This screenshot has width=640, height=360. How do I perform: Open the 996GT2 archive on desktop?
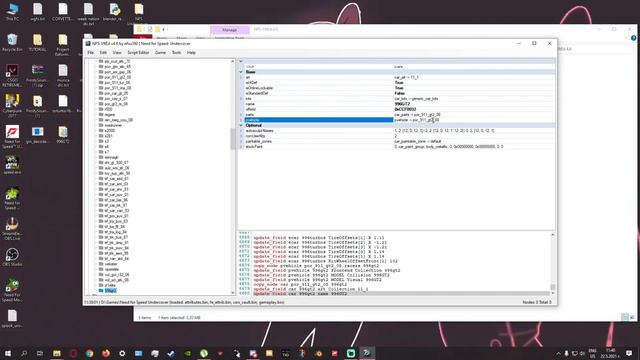click(x=62, y=135)
